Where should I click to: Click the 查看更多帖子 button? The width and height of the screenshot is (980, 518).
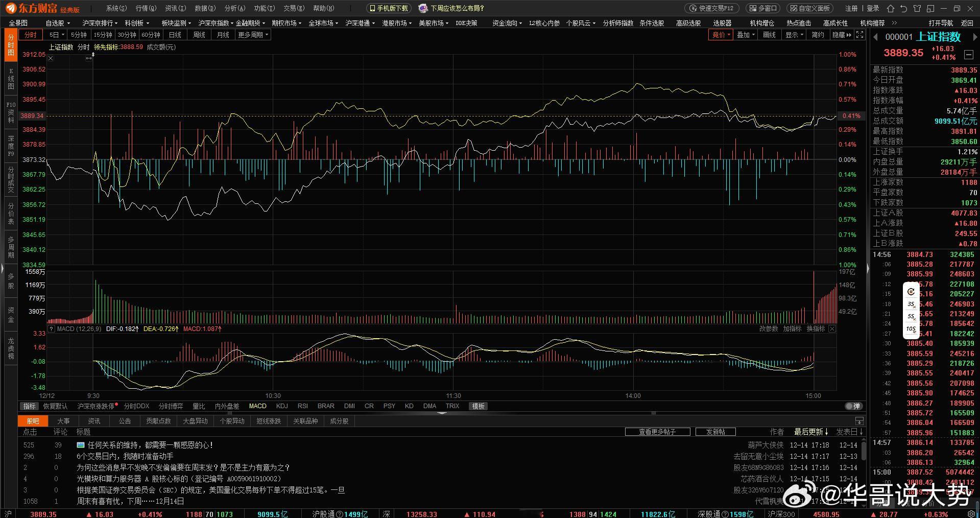[x=658, y=432]
